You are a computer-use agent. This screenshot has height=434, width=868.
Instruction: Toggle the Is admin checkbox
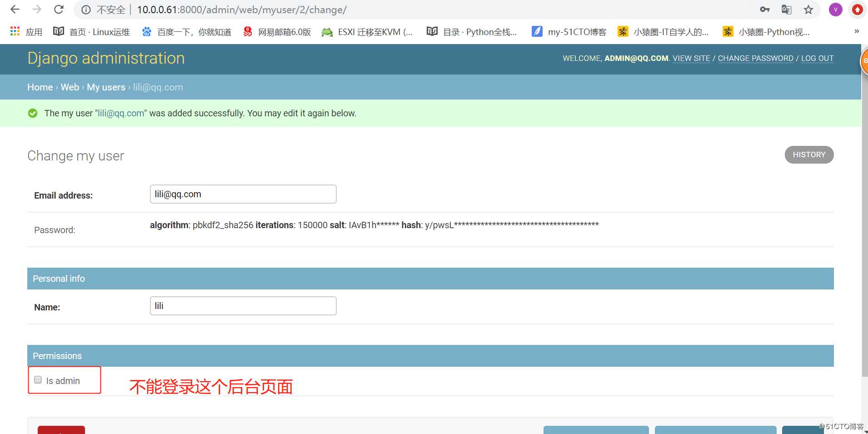click(38, 379)
